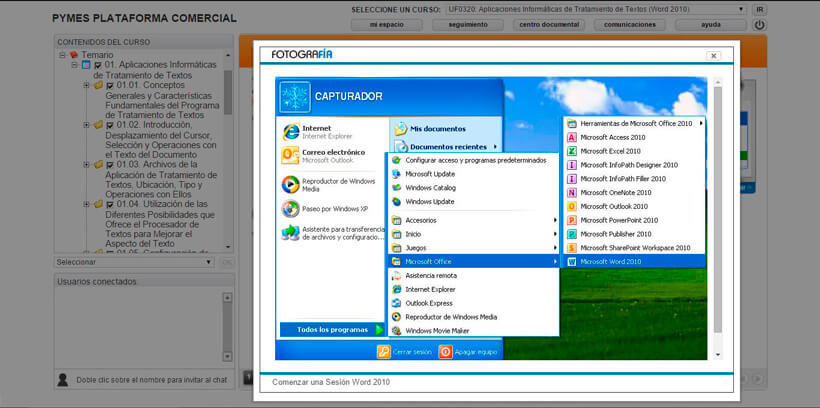Click the IR button
The height and width of the screenshot is (408, 820).
click(760, 10)
